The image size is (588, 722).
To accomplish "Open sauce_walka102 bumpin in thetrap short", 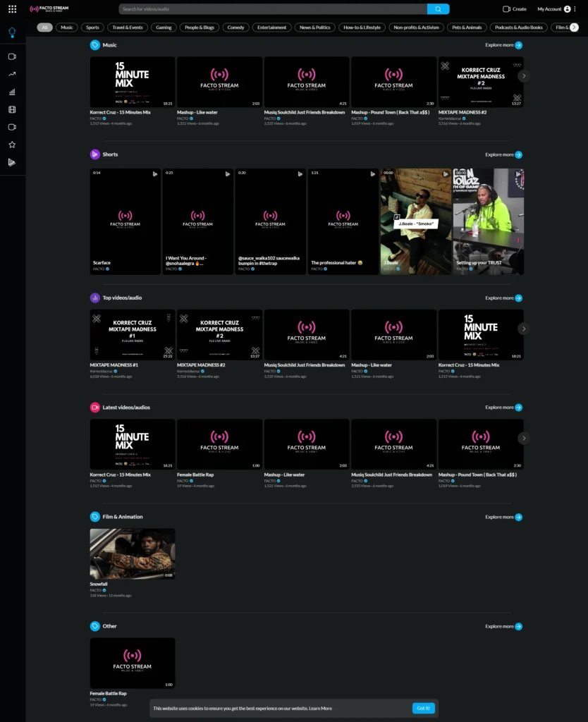I will [270, 221].
